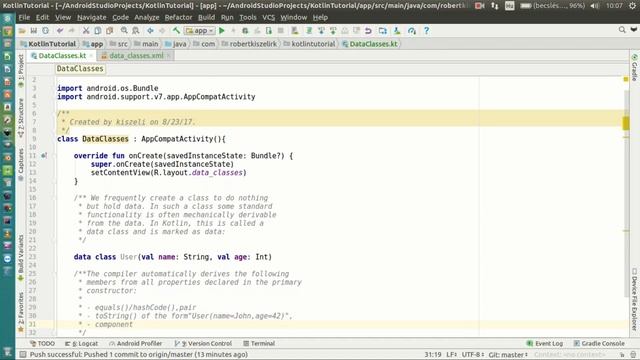Click the Open folder toolbar icon
Screen dimensions: 640x360
pos(22,31)
